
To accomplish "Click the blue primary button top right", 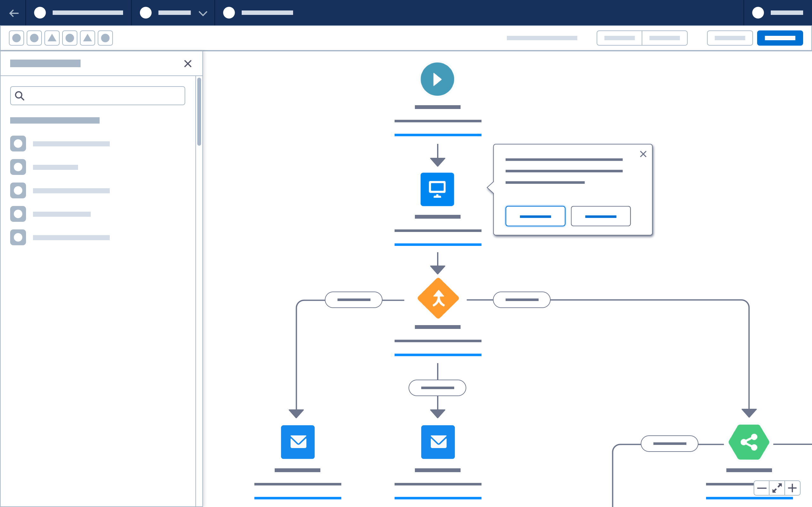I will pyautogui.click(x=780, y=38).
